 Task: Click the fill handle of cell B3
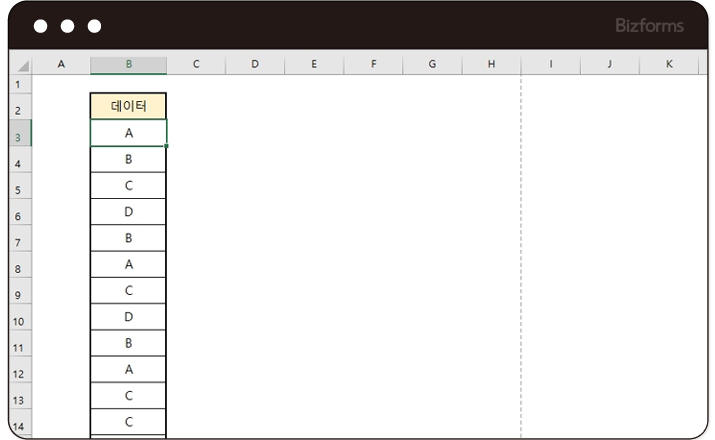[x=166, y=146]
